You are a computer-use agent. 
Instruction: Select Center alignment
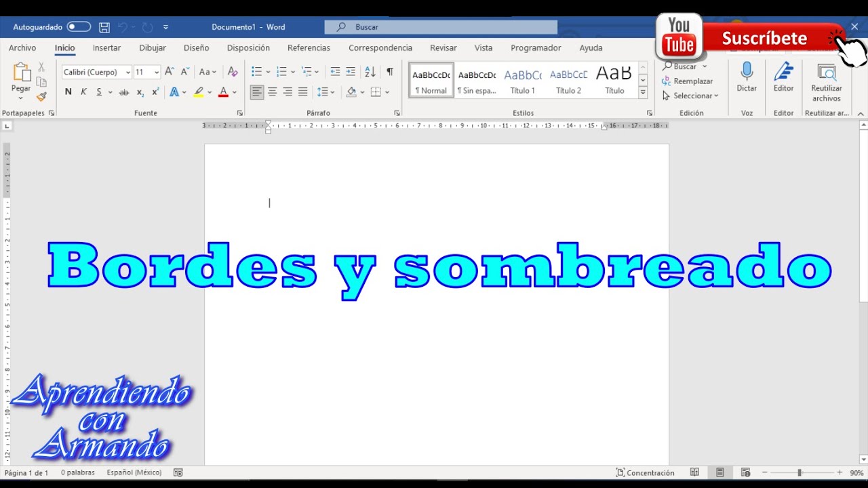272,92
